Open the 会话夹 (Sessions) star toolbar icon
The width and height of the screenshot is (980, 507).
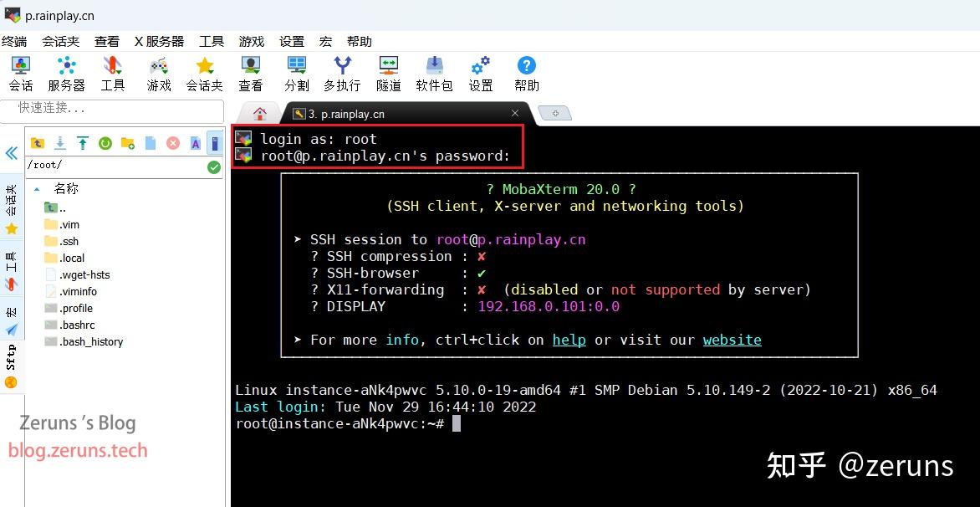coord(204,73)
